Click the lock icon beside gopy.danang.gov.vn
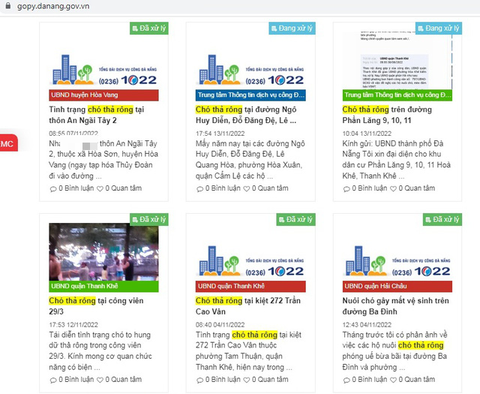The image size is (480, 394). coord(8,6)
